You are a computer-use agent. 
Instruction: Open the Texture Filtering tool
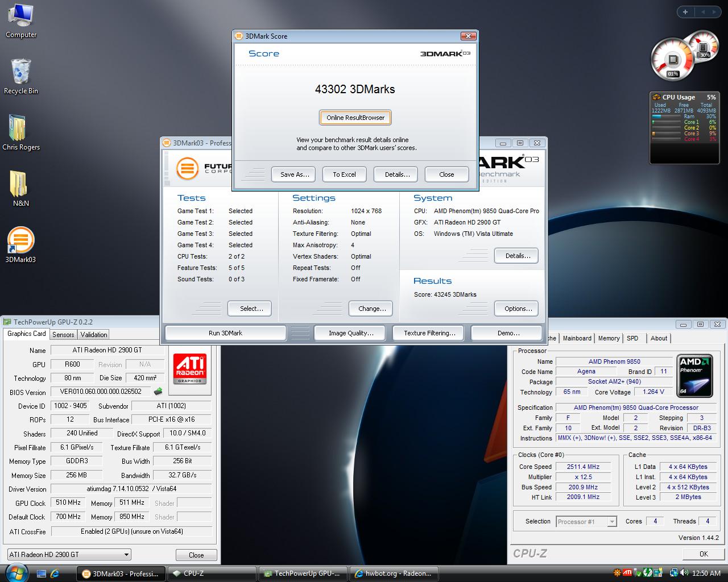(x=429, y=333)
